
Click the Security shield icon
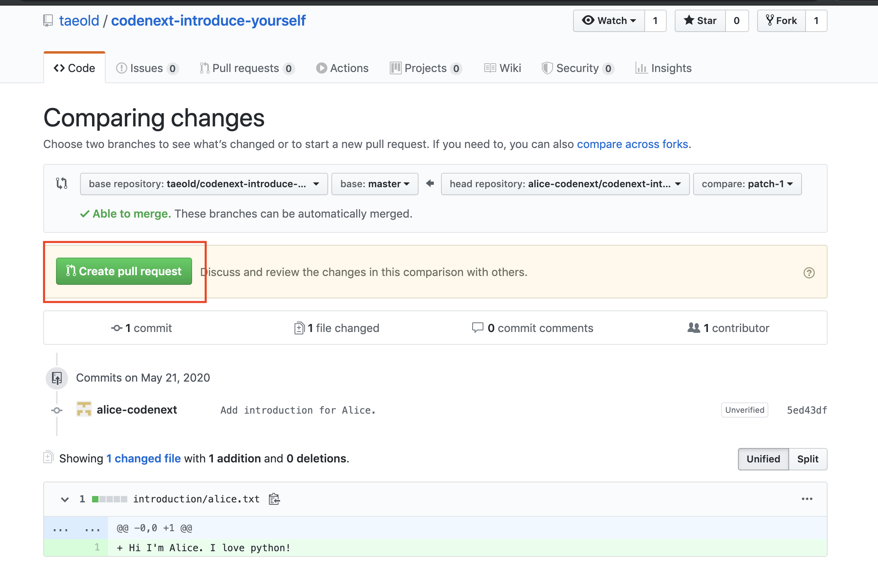point(547,68)
